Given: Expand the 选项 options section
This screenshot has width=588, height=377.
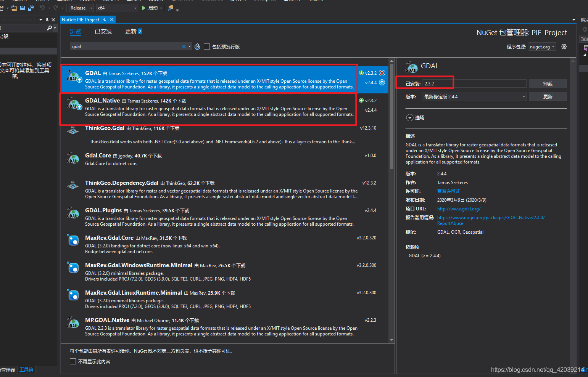Looking at the screenshot, I should click(x=410, y=118).
